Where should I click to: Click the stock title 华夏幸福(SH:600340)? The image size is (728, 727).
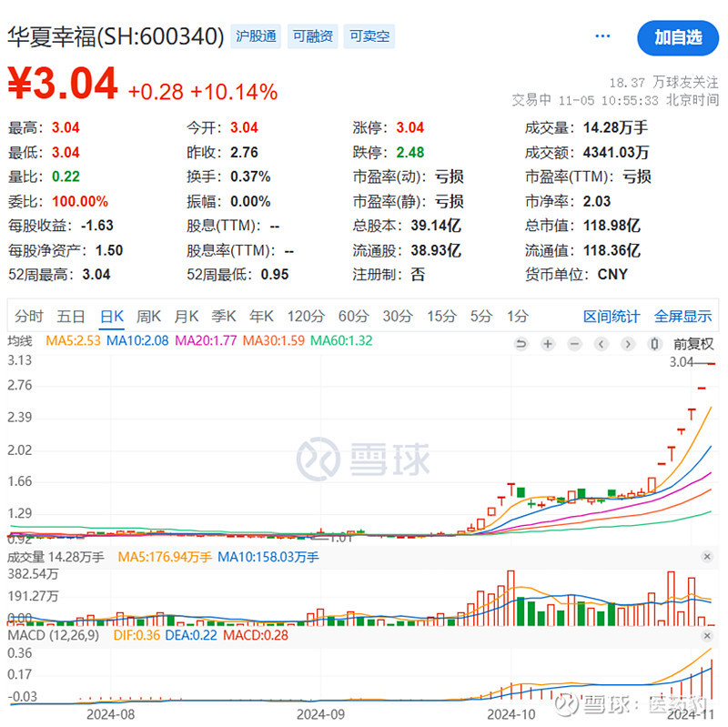point(116,36)
